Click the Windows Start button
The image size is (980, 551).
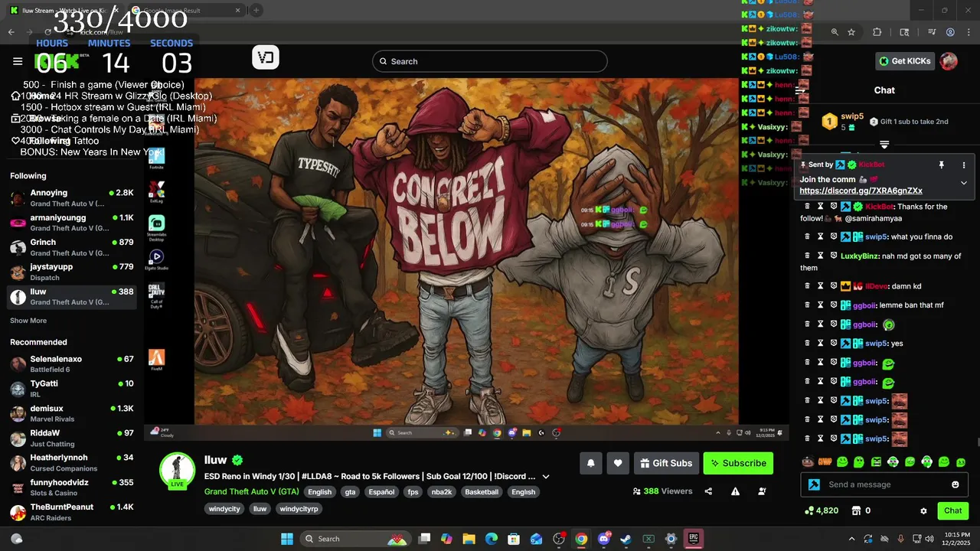(x=287, y=539)
